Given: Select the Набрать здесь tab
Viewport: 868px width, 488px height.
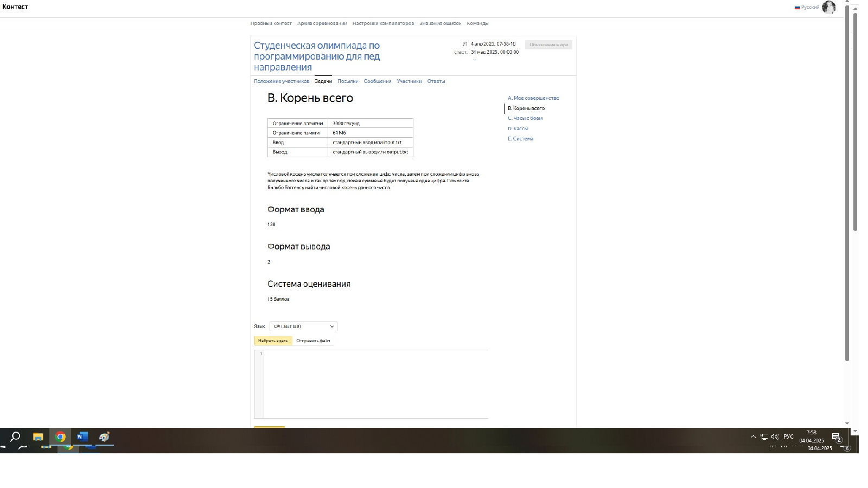Looking at the screenshot, I should click(x=273, y=341).
